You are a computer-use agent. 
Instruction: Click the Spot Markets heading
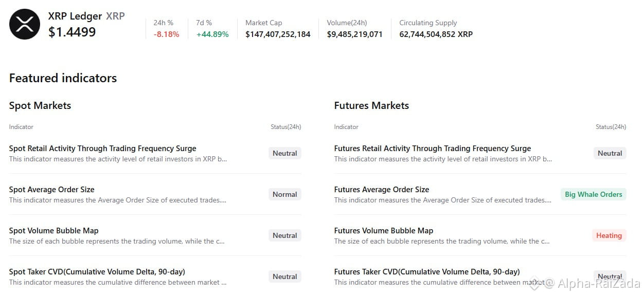pos(40,105)
